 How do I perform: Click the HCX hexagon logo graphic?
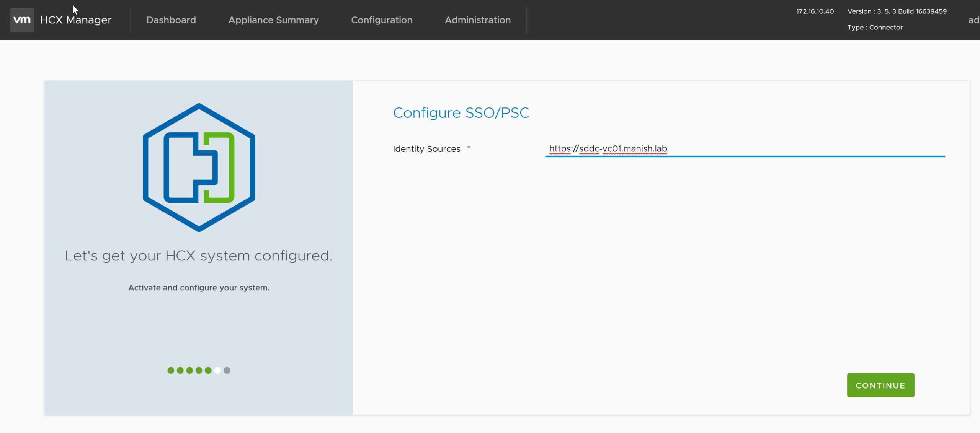coord(199,168)
